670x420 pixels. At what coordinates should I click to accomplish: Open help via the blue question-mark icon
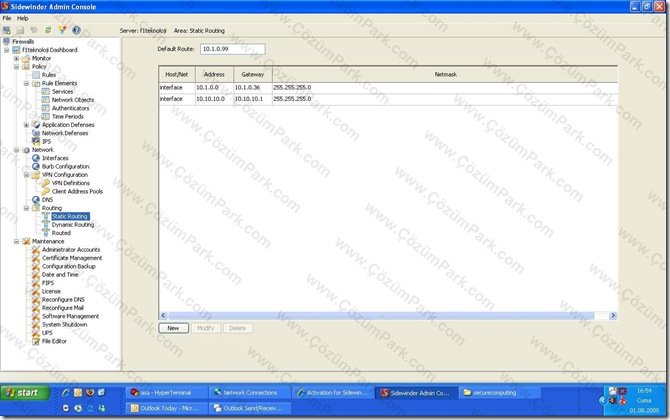76,30
